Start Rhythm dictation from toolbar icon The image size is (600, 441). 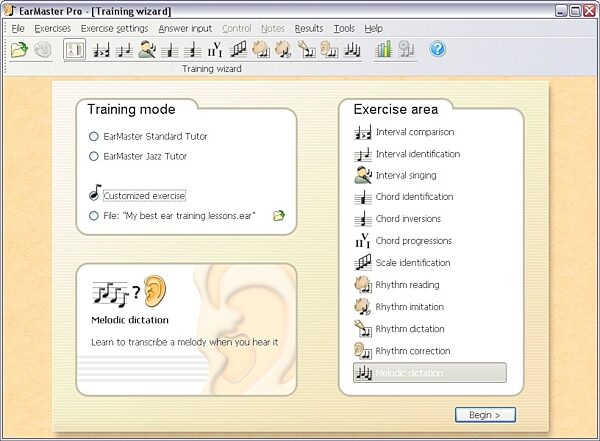click(x=306, y=50)
